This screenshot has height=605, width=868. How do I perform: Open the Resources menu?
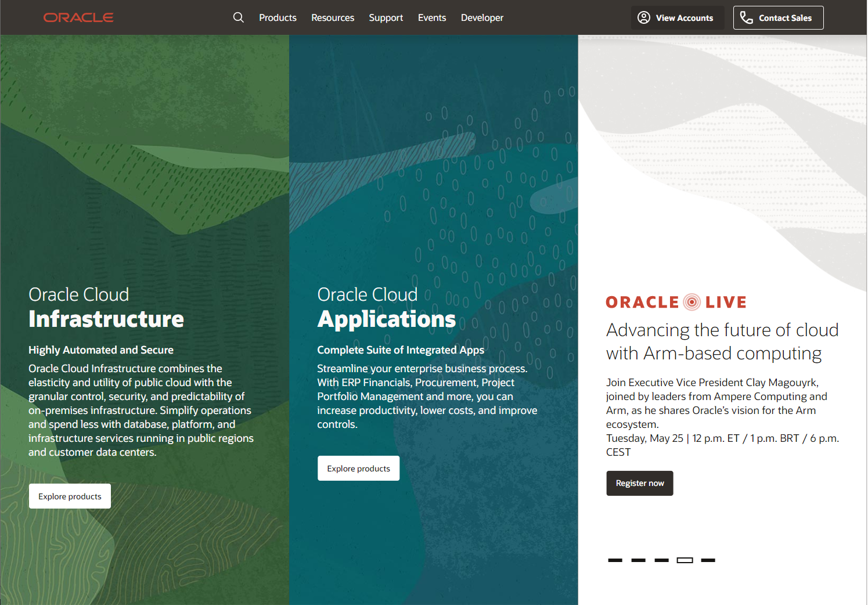pyautogui.click(x=333, y=18)
